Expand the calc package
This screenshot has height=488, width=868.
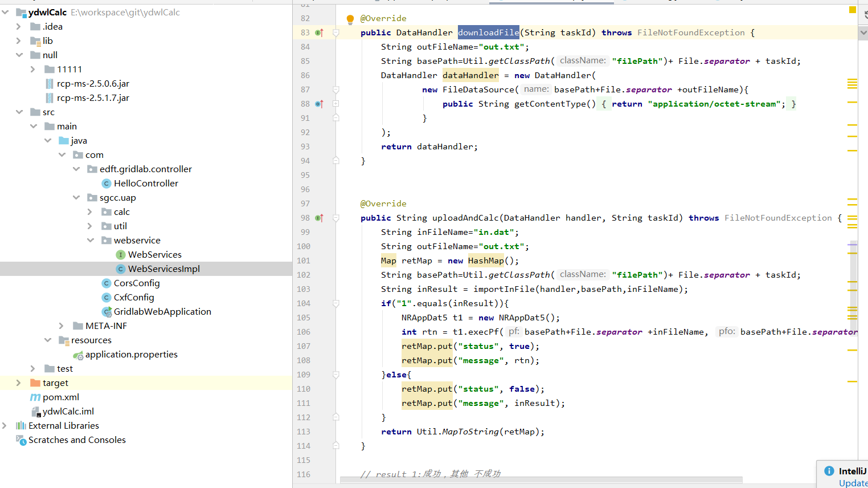(90, 212)
